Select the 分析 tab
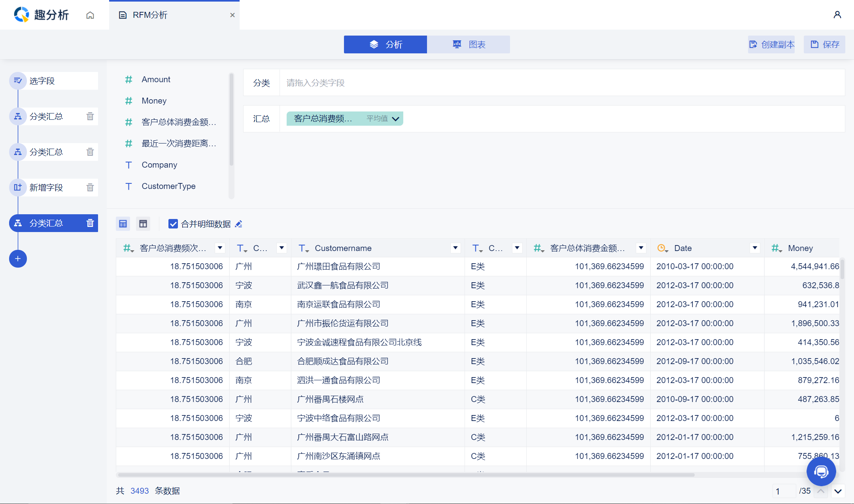Image resolution: width=854 pixels, height=504 pixels. tap(385, 44)
